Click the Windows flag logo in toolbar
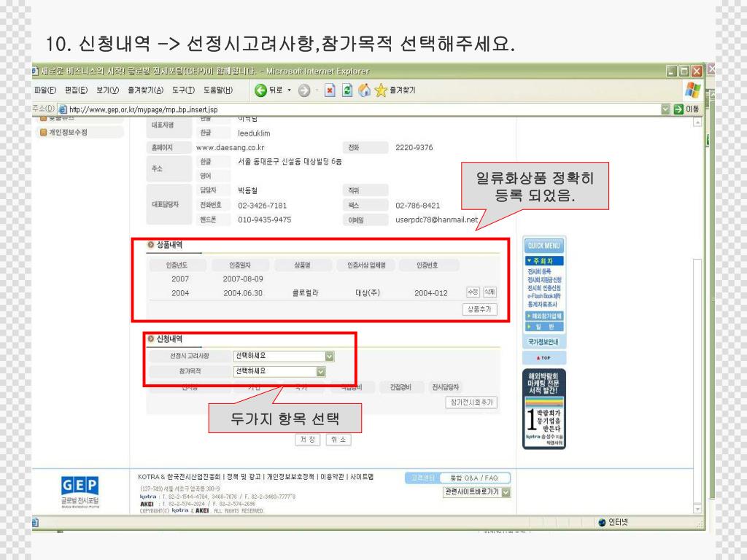 tap(692, 90)
